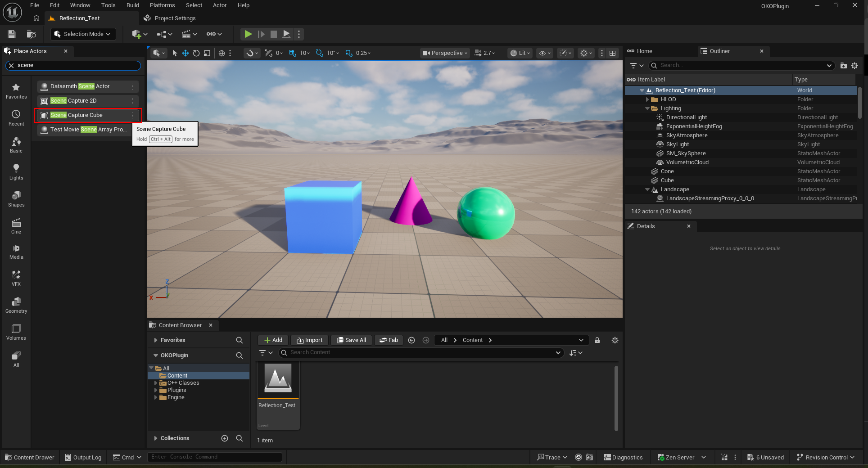Screen dimensions: 868x468
Task: Toggle rotation snapping in the viewport
Action: [x=320, y=53]
